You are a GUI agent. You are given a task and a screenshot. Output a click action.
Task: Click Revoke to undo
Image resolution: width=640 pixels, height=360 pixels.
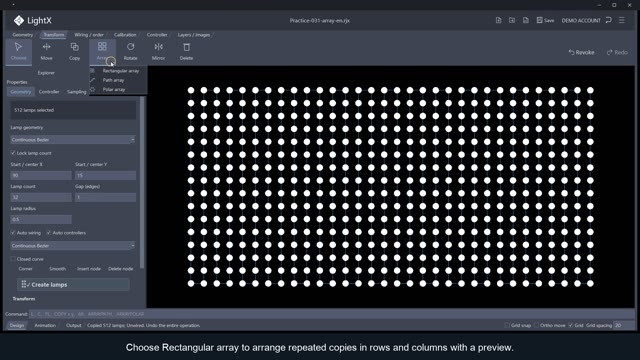click(581, 52)
